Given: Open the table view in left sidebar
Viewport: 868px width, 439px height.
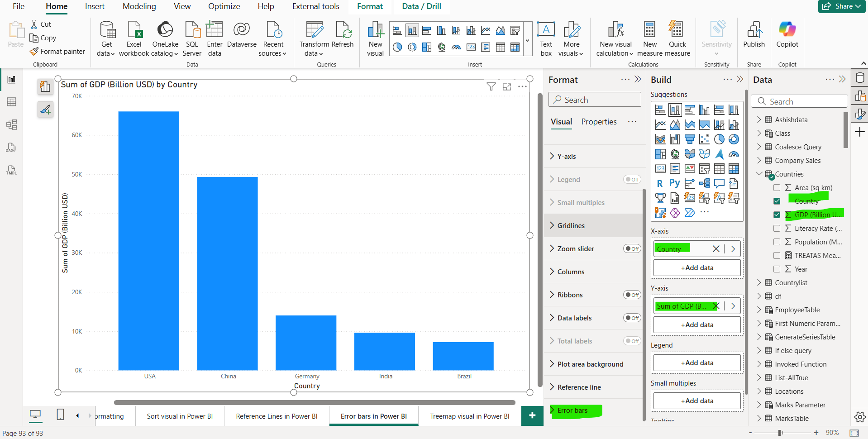Looking at the screenshot, I should point(12,102).
